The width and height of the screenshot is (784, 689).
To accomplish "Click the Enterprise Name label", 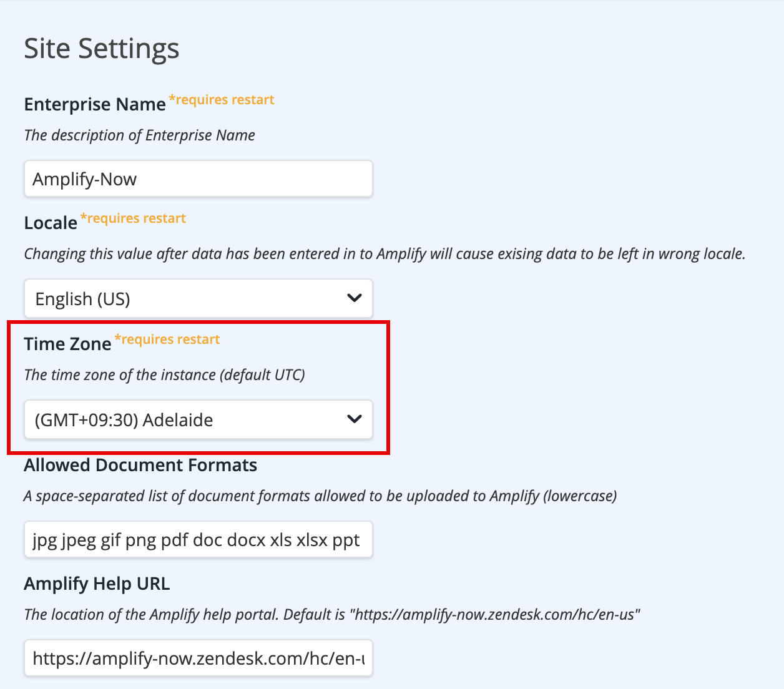I will (x=95, y=104).
